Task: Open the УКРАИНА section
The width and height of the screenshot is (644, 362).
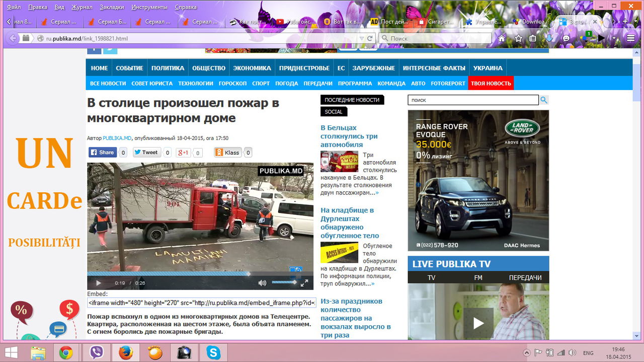Action: pyautogui.click(x=488, y=68)
